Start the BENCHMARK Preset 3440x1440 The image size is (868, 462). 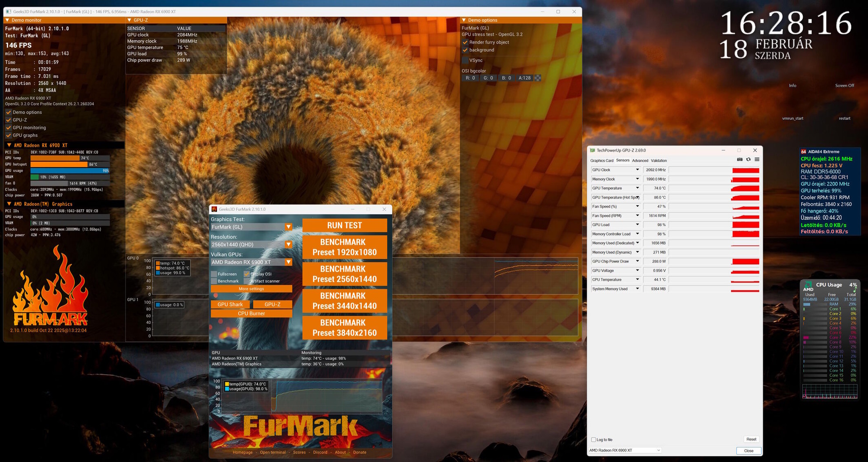click(345, 301)
